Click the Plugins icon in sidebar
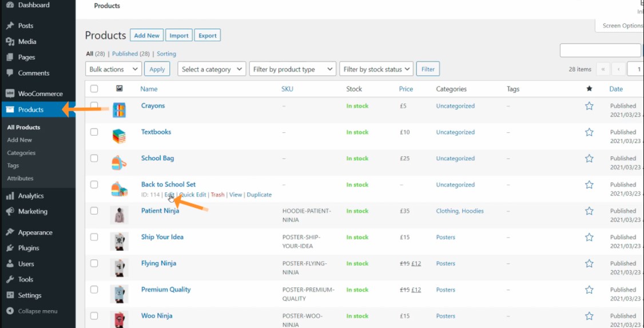644x328 pixels. click(10, 248)
